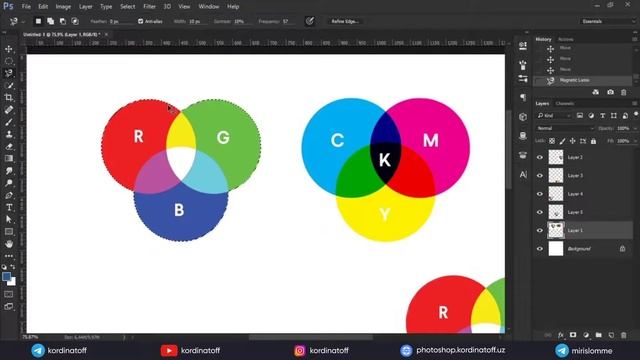Create a new adjustment layer icon

tap(586, 335)
